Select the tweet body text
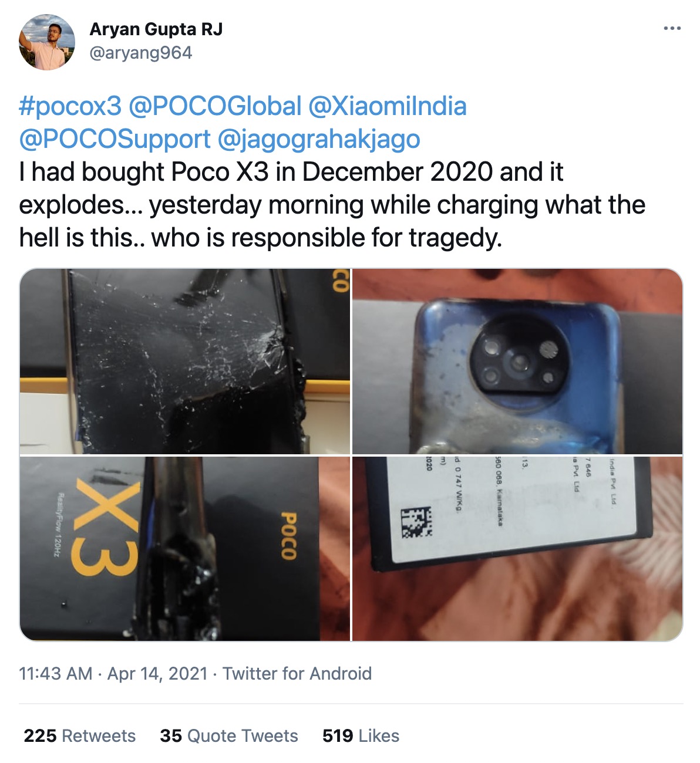Image resolution: width=700 pixels, height=763 pixels. [332, 205]
